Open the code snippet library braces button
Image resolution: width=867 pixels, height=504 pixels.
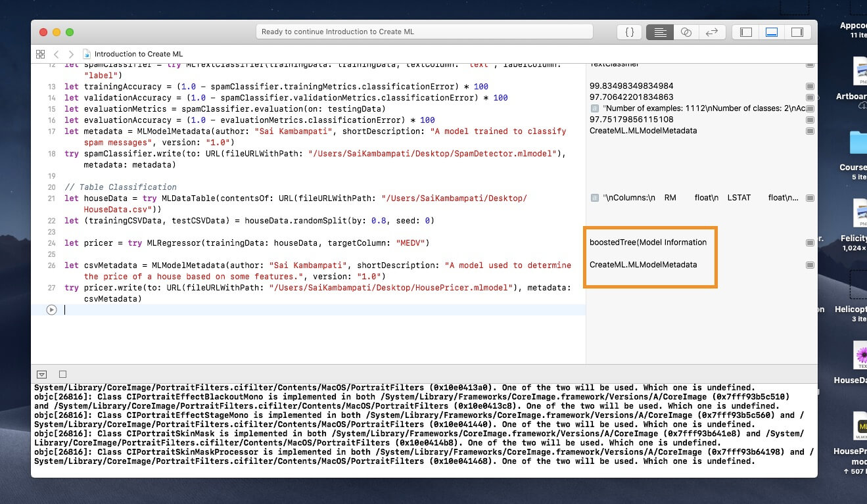click(629, 32)
